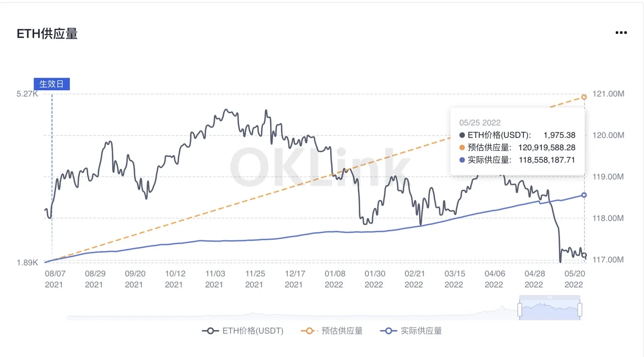
Task: Click the 121.00M right axis label
Action: [x=608, y=94]
